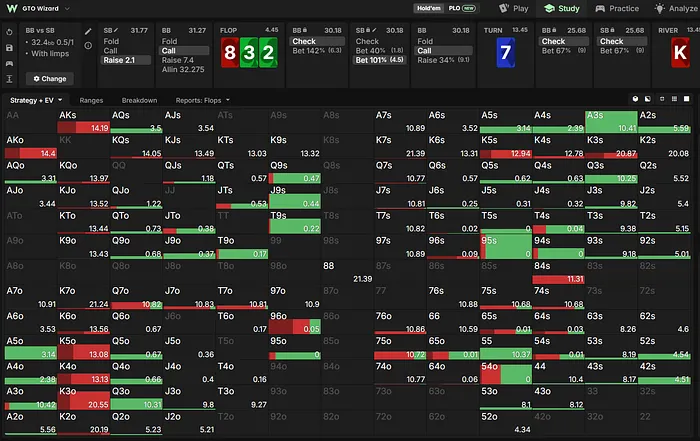700x441 pixels.
Task: Click the pencil edit icon beside BB vs SB
Action: [x=88, y=31]
